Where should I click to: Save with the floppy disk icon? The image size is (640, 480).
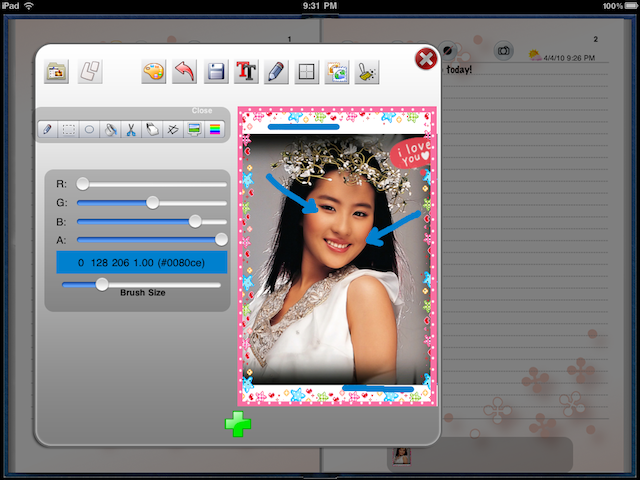click(x=215, y=71)
